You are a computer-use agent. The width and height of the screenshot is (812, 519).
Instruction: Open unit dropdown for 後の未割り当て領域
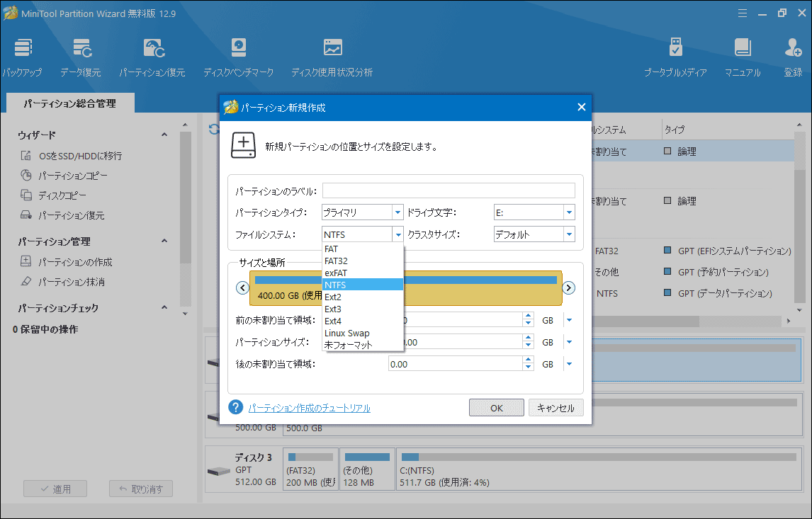pyautogui.click(x=569, y=364)
